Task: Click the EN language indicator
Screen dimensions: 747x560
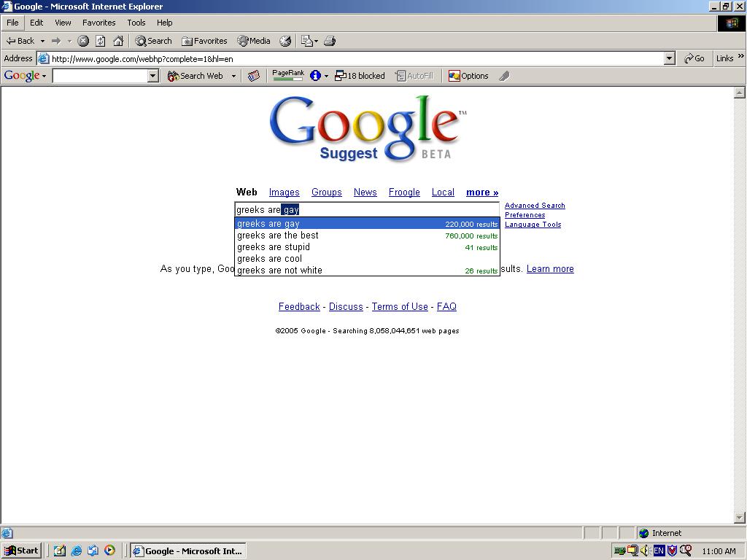Action: (659, 551)
